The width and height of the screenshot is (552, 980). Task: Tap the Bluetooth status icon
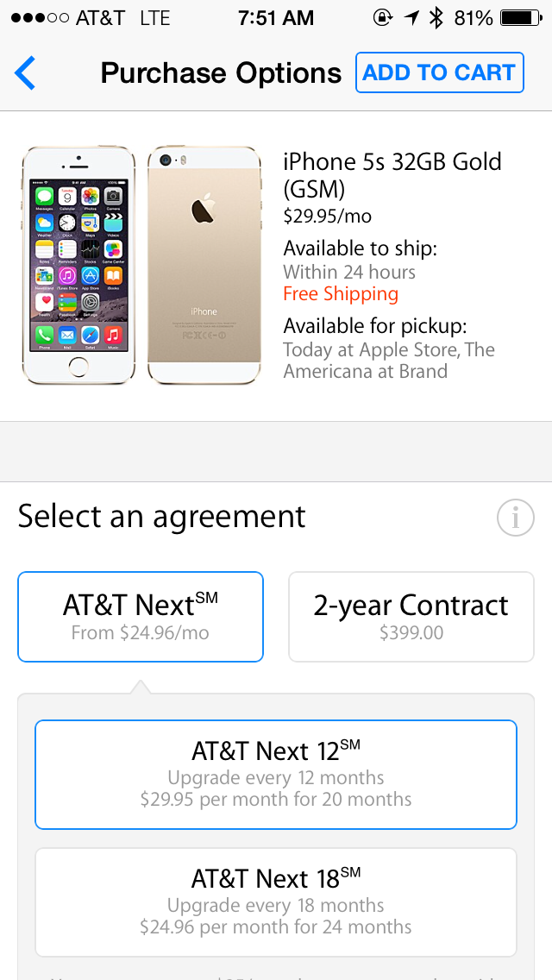[436, 18]
